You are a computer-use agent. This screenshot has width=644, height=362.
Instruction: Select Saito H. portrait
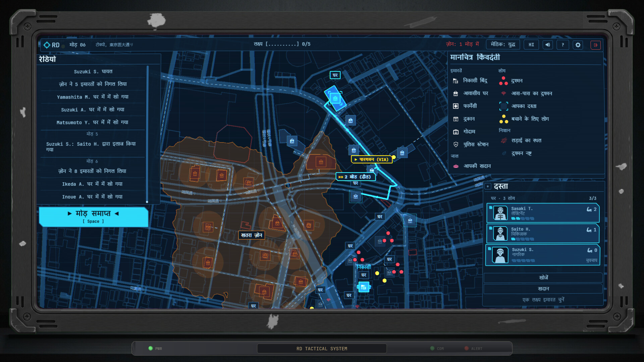[x=500, y=233]
